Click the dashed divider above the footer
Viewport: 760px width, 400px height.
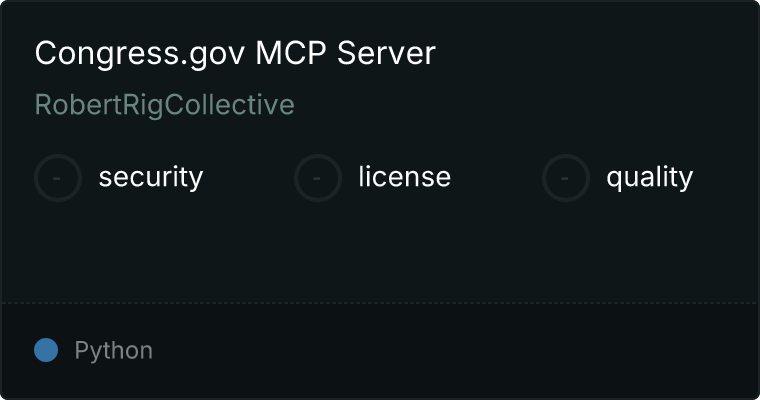pos(380,303)
